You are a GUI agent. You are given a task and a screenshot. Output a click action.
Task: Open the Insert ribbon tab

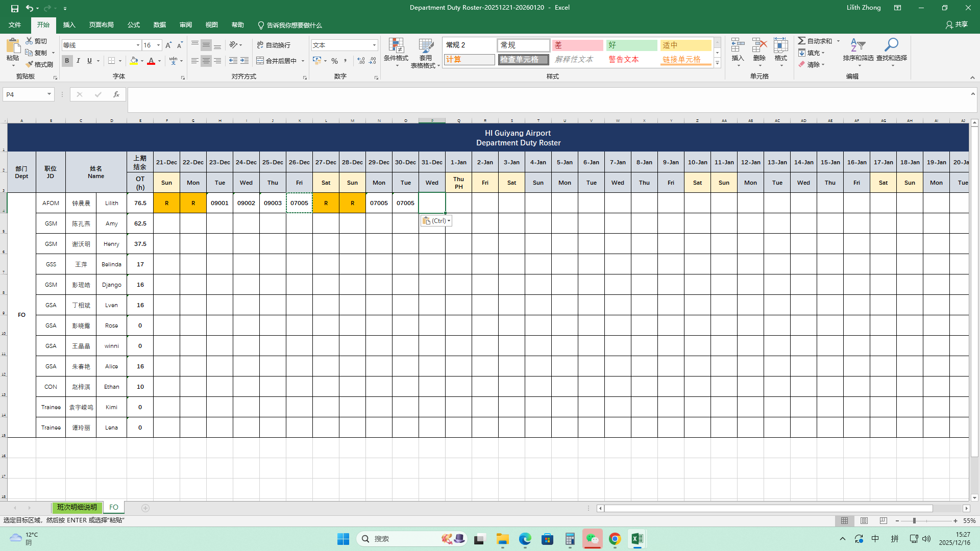(x=69, y=25)
